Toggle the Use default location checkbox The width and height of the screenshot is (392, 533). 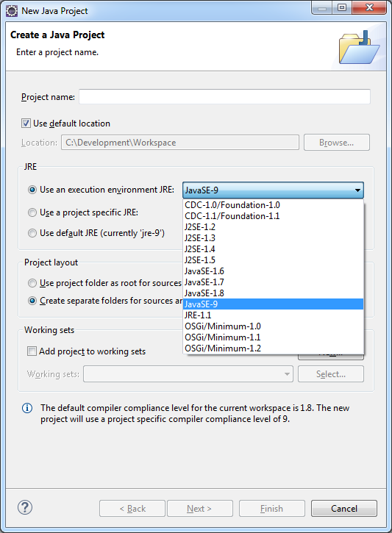coord(26,123)
